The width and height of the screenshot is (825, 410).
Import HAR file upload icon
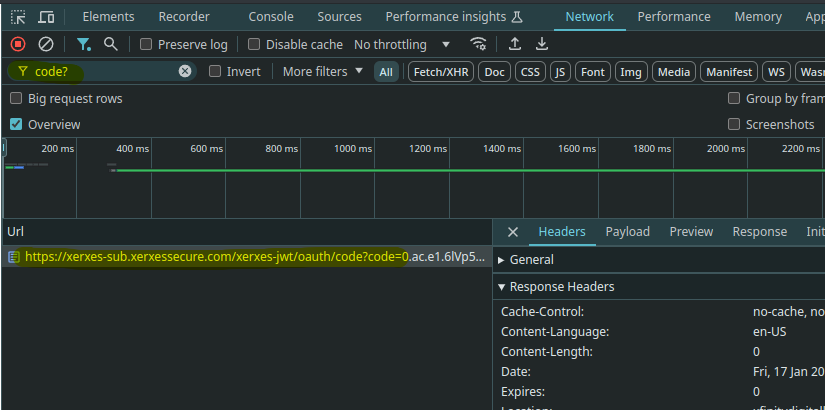click(515, 44)
